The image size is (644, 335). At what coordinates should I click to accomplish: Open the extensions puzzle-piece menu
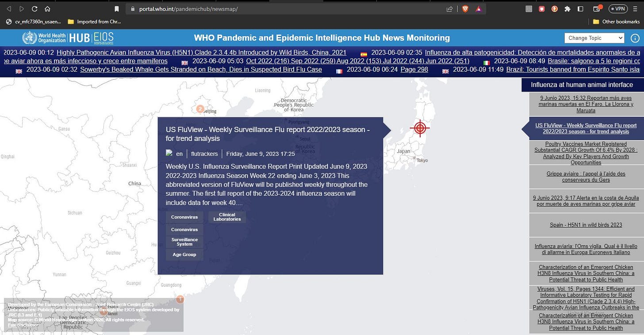tap(567, 8)
